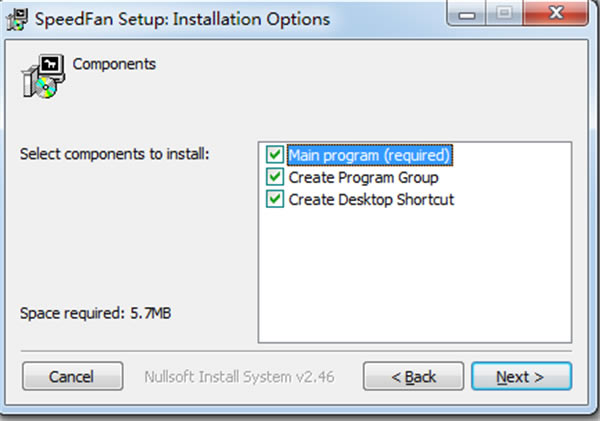This screenshot has width=600, height=421.
Task: Go to previous step with < Back
Action: (x=413, y=377)
